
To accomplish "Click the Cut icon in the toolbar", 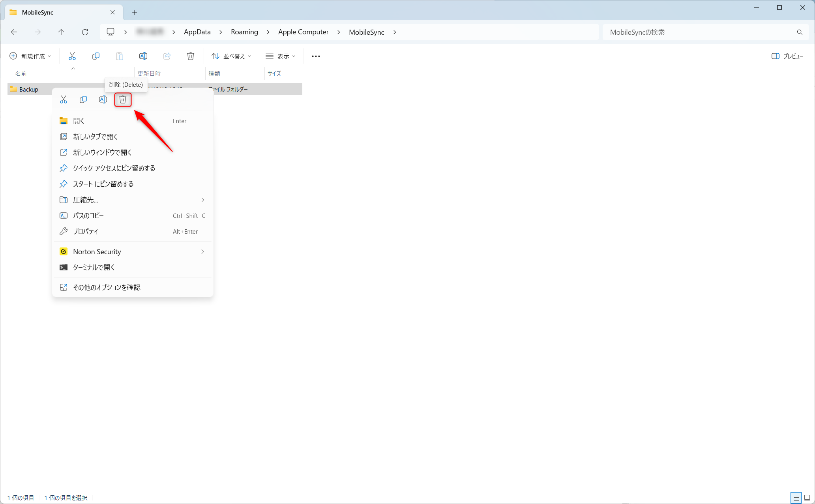I will click(72, 56).
